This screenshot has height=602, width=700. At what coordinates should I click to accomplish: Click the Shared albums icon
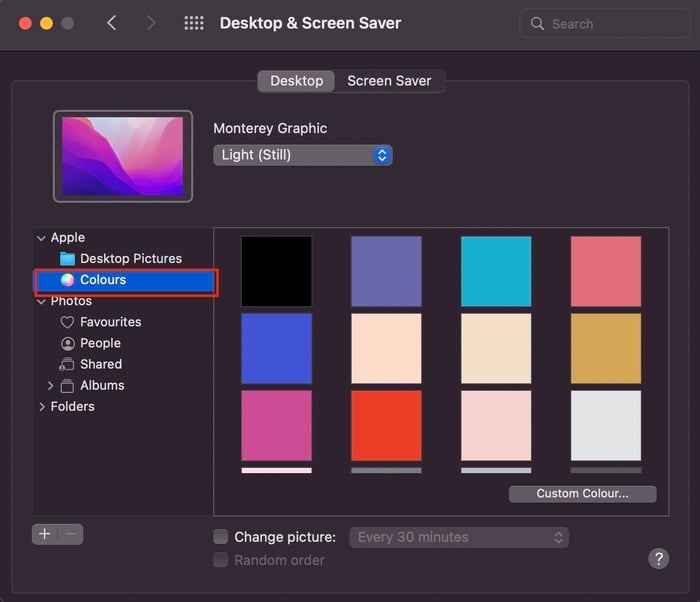[x=67, y=364]
